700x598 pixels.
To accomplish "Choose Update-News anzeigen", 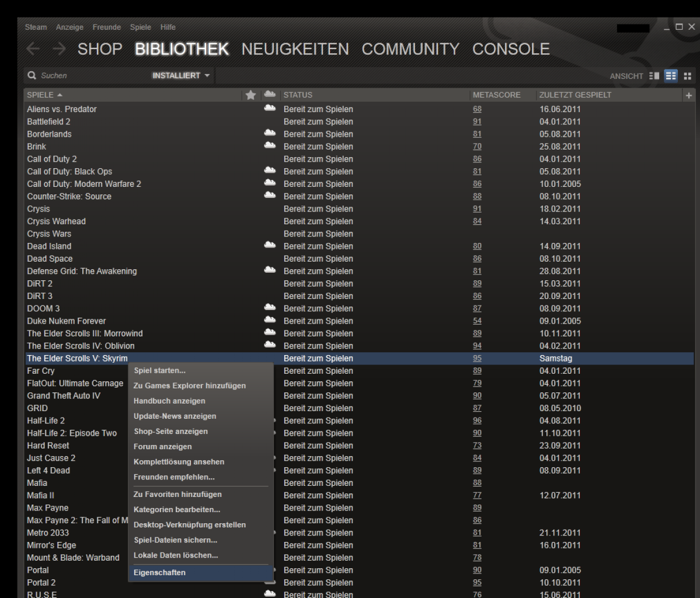I will point(201,416).
